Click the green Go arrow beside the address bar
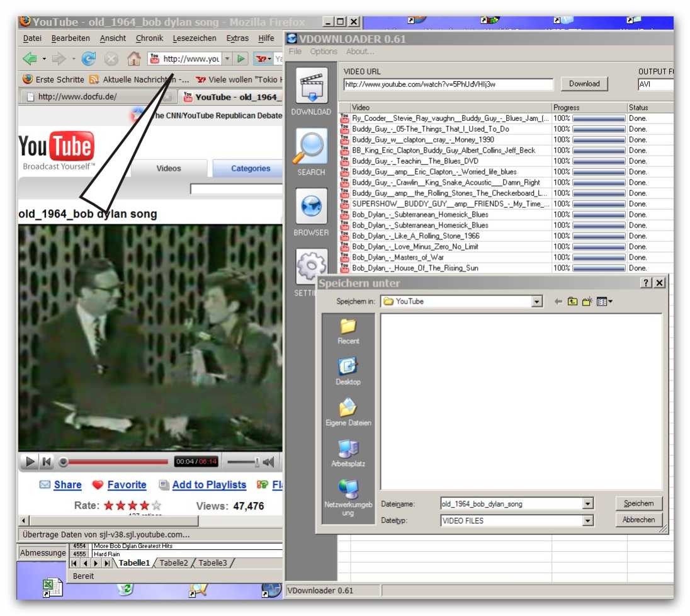The height and width of the screenshot is (616, 690). pos(240,59)
